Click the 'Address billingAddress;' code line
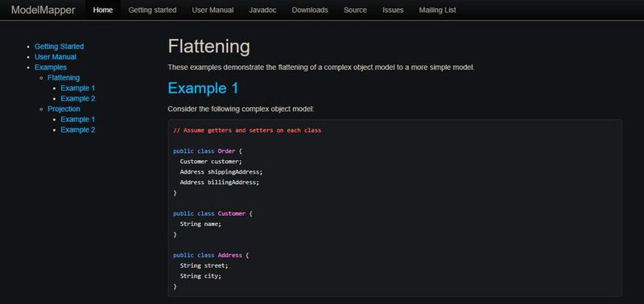The image size is (644, 304). 220,183
